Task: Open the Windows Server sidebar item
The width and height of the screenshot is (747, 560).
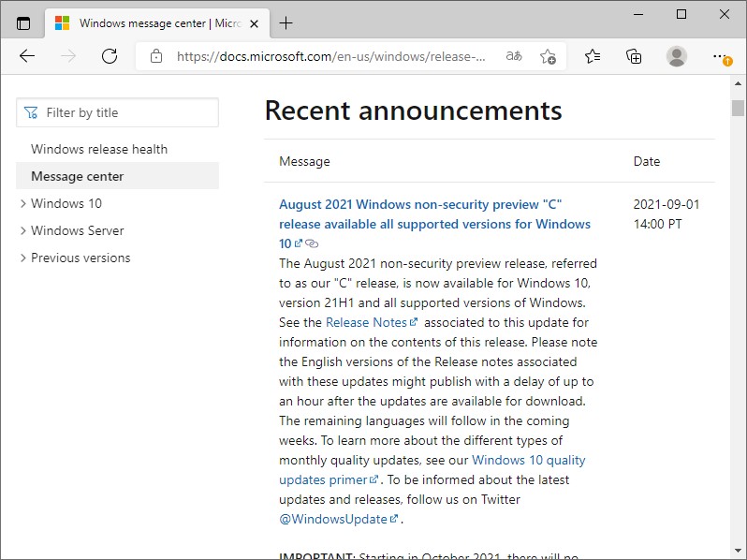Action: point(77,230)
